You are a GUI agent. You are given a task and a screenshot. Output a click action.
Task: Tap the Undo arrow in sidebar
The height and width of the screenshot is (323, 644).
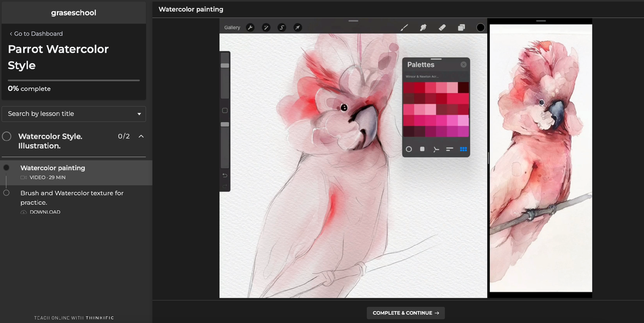(225, 175)
